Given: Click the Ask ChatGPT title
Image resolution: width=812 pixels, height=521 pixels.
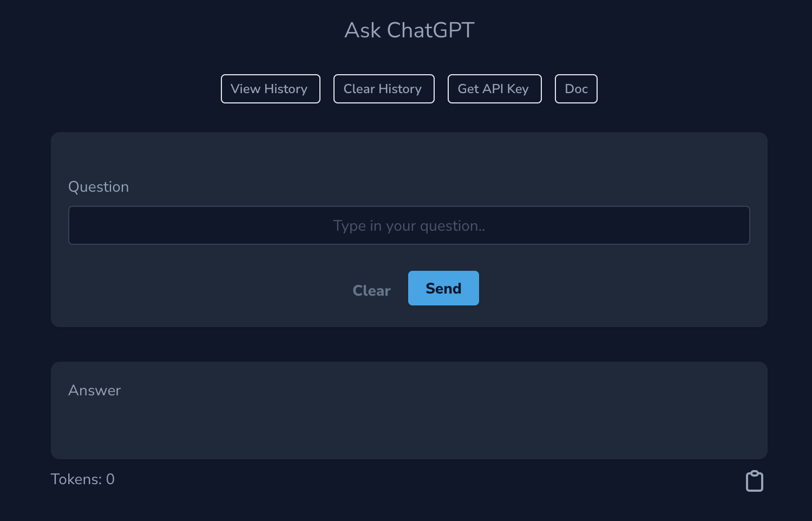Looking at the screenshot, I should coord(409,30).
